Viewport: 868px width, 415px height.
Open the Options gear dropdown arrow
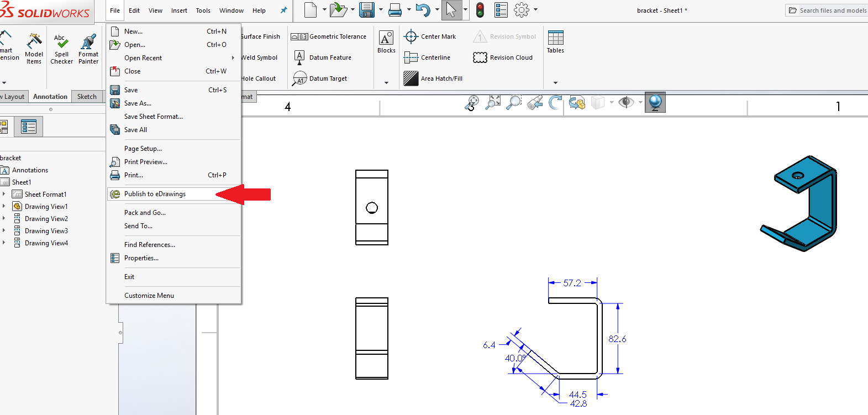tap(535, 10)
